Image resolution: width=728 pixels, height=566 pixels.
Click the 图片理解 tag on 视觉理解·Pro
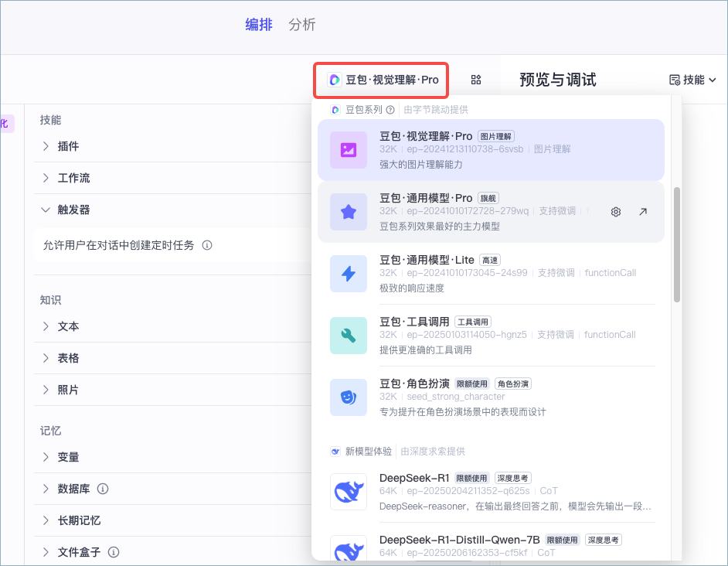(496, 137)
